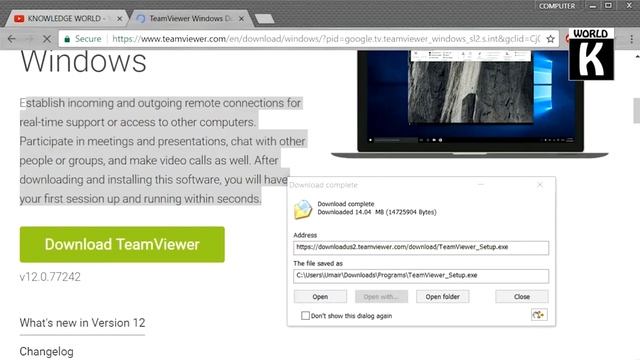
Task: Click the Windows page heading
Action: [83, 62]
